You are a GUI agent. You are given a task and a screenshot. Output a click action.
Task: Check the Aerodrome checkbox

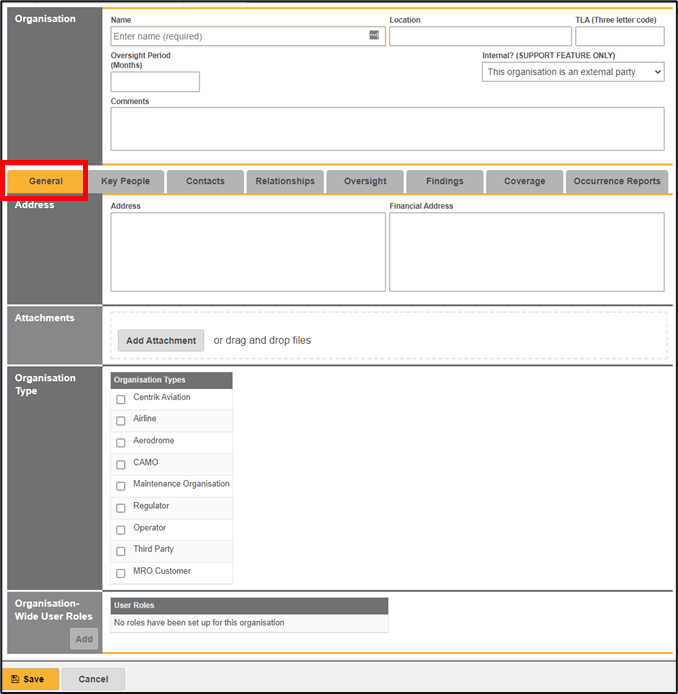(x=121, y=442)
